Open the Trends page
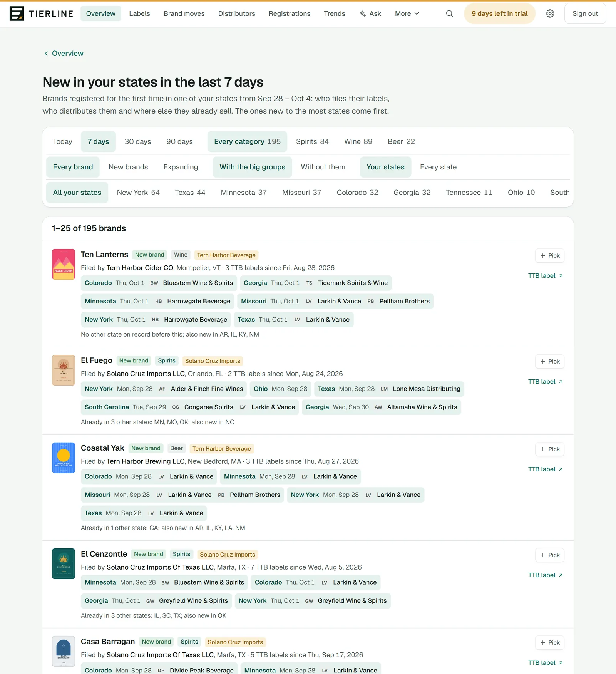The height and width of the screenshot is (674, 616). pyautogui.click(x=335, y=13)
